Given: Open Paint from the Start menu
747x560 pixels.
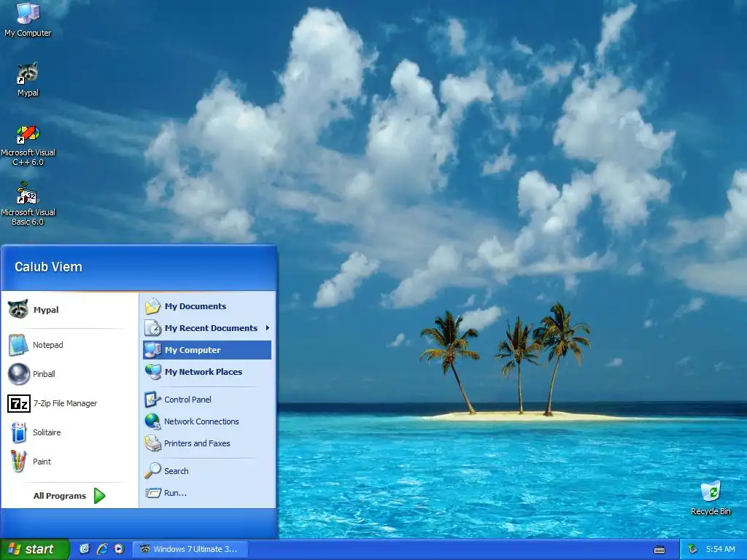Looking at the screenshot, I should 69,462.
